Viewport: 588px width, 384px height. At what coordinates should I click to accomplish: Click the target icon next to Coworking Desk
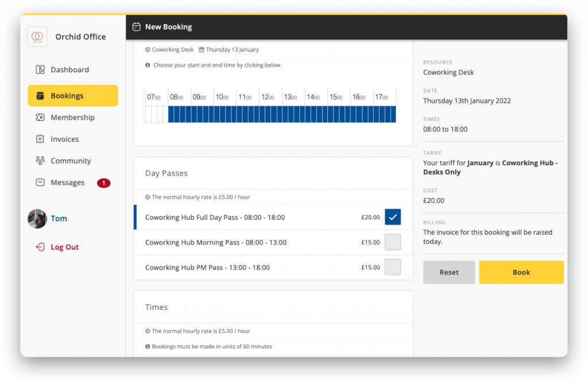148,49
